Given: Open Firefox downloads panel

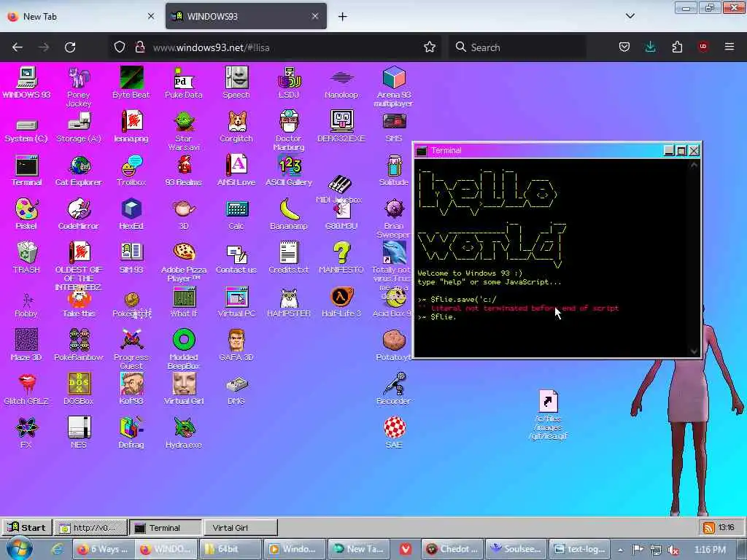Looking at the screenshot, I should (x=650, y=47).
